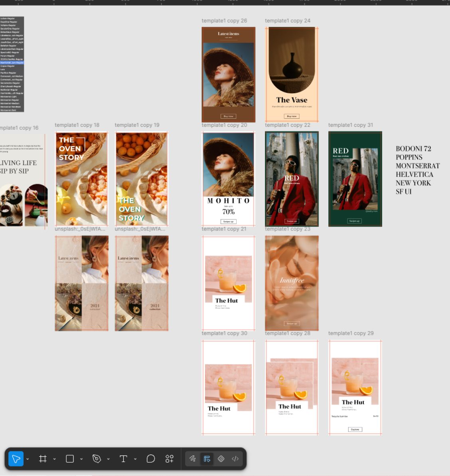Select frame label template1 copy 22
450x476 pixels.
288,125
